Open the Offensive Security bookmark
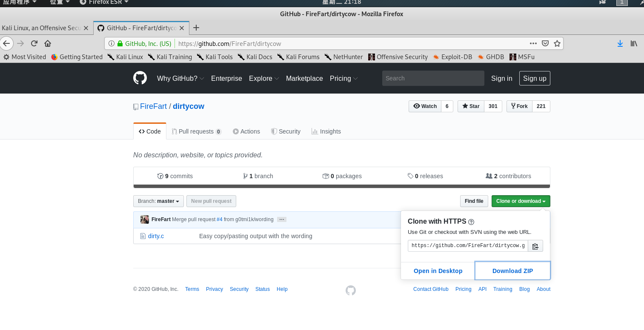Screen dimensions: 644x330 coord(398,57)
